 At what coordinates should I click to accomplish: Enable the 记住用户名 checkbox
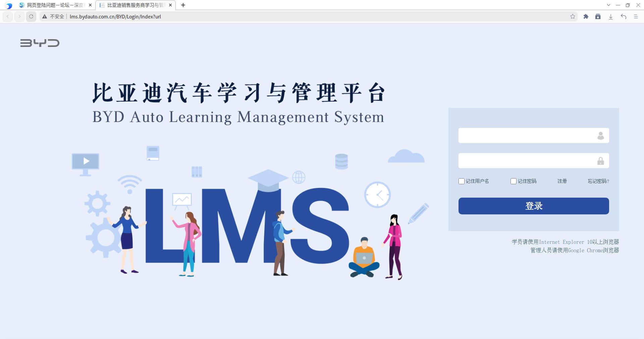tap(462, 181)
